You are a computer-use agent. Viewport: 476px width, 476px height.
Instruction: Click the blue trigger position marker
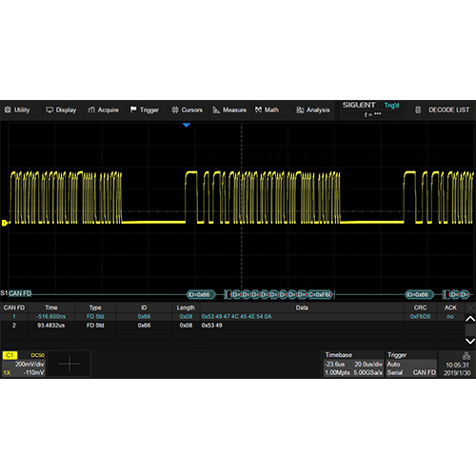[x=187, y=125]
